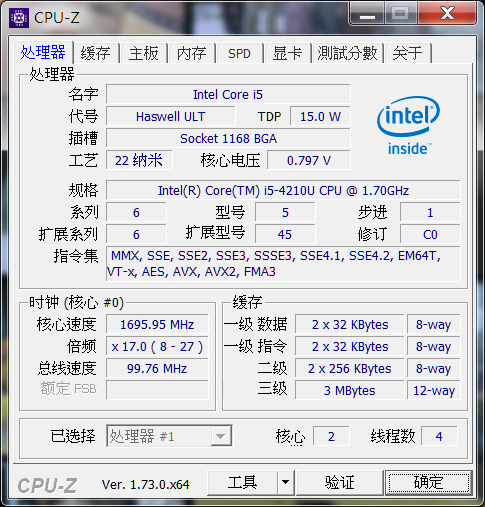The image size is (485, 507).
Task: Open the 主板 tab
Action: 143,53
